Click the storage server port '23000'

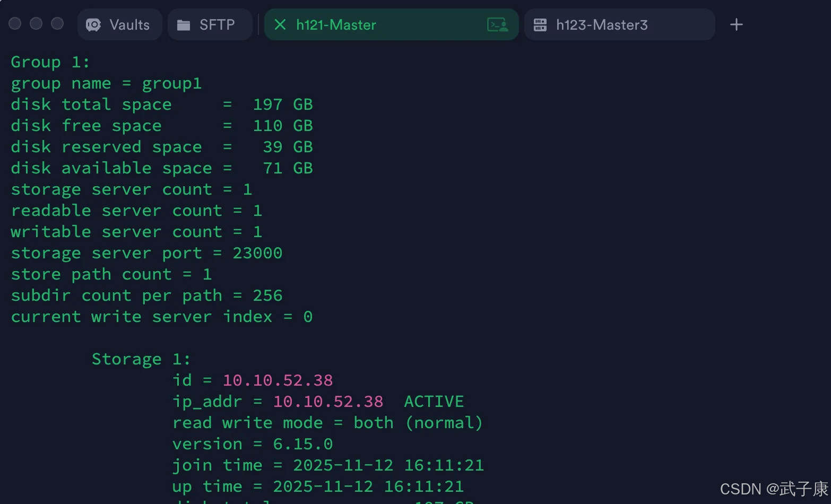[257, 253]
